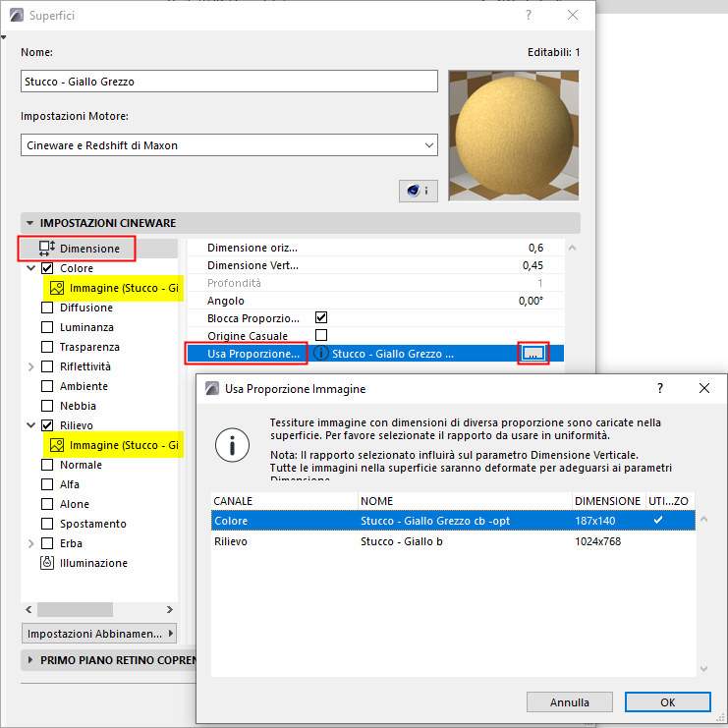Click the channel list horizontal scrollbar thumb
This screenshot has width=728, height=728.
click(75, 609)
